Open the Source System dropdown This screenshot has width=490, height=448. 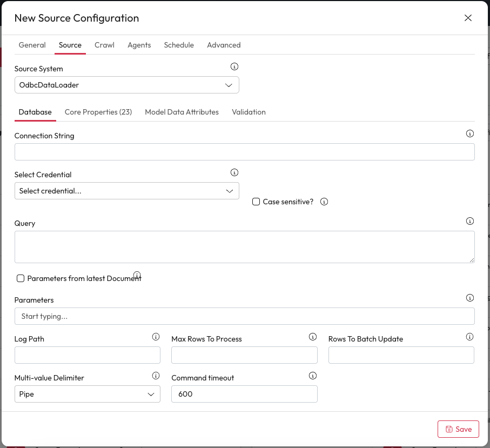click(x=126, y=85)
